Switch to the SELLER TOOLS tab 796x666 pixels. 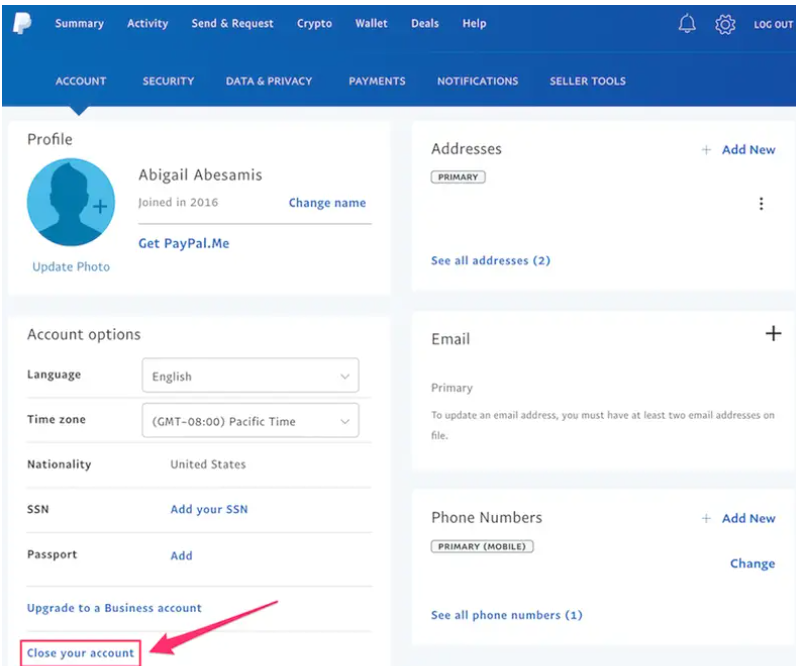point(587,81)
